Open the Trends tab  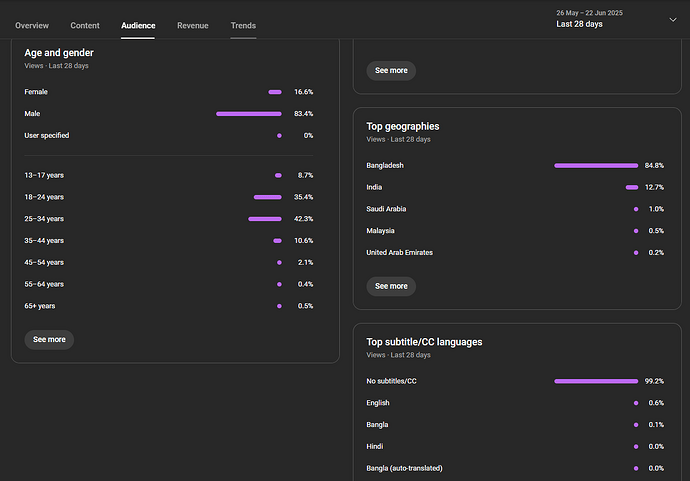(x=243, y=26)
